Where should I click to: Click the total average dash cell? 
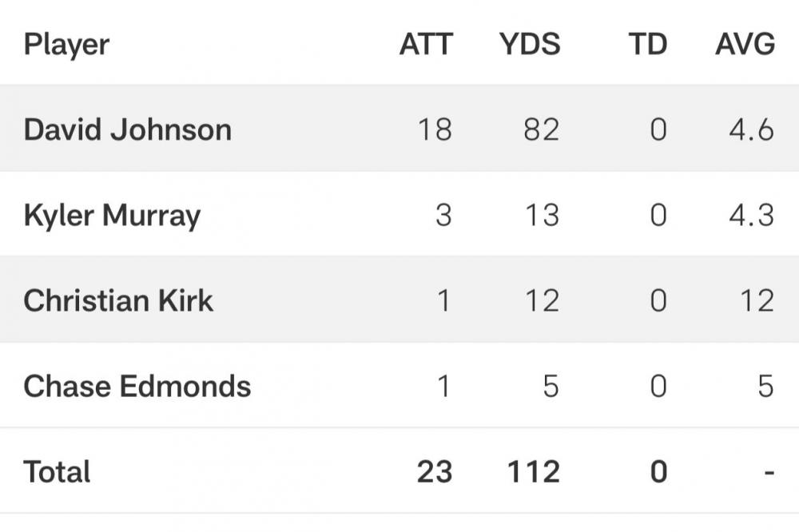[x=769, y=473]
